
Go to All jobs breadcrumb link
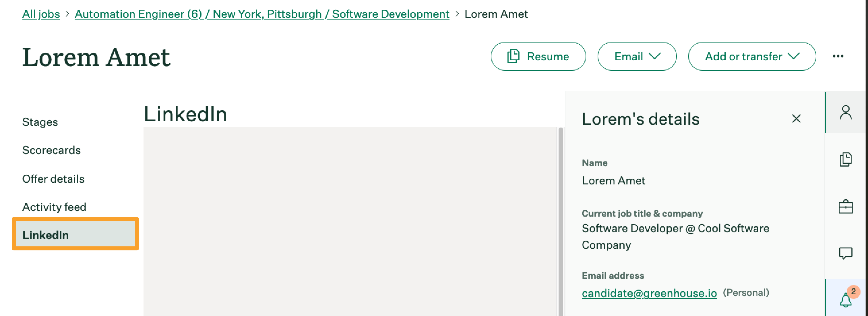[x=41, y=14]
